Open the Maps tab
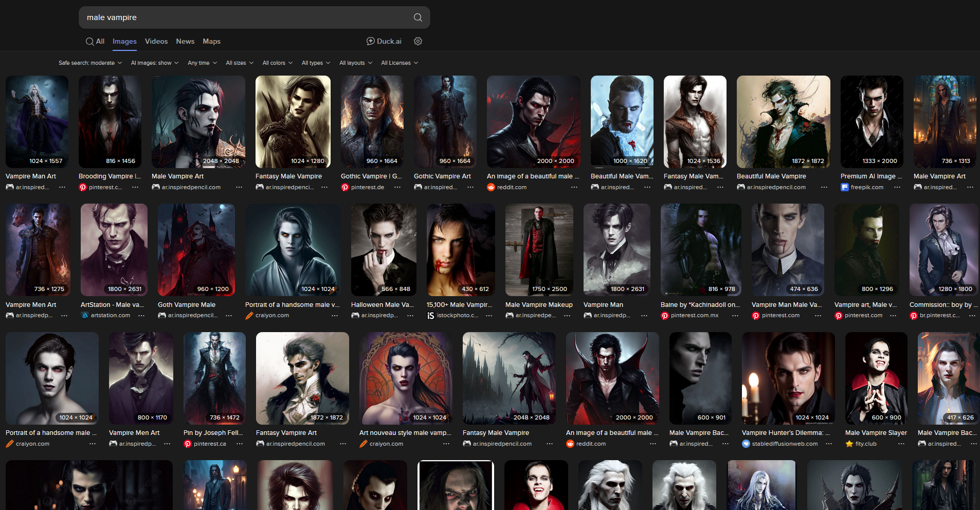The height and width of the screenshot is (510, 980). [211, 41]
